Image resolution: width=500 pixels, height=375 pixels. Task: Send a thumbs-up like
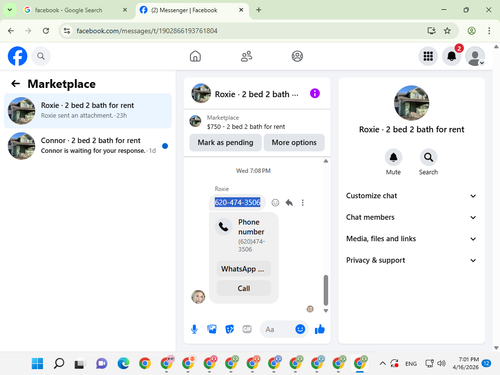click(320, 329)
